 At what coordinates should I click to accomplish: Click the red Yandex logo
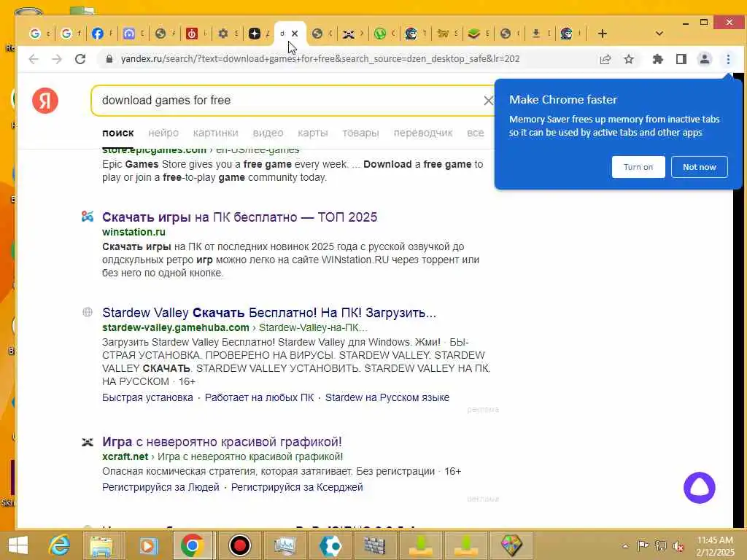(x=45, y=101)
